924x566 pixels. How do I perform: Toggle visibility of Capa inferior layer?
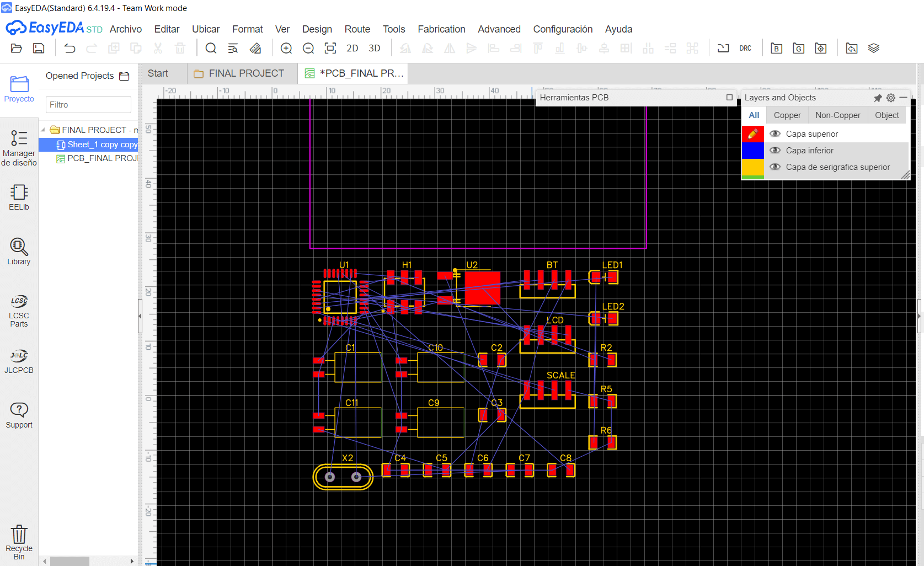[x=775, y=150]
